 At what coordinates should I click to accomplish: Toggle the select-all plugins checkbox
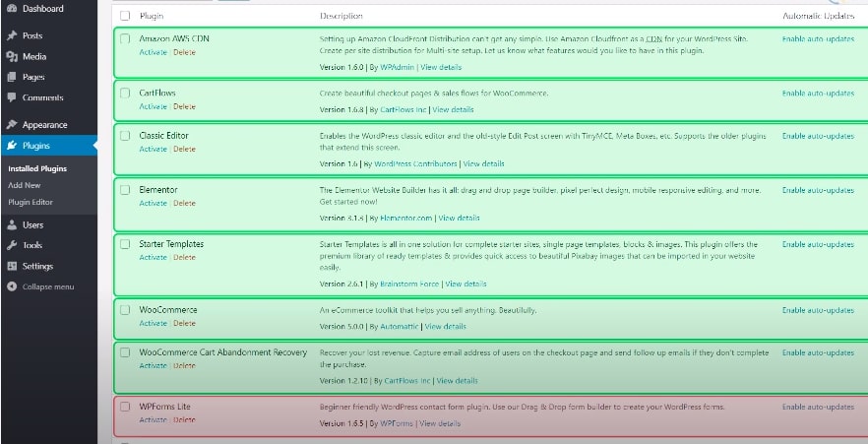coord(125,16)
